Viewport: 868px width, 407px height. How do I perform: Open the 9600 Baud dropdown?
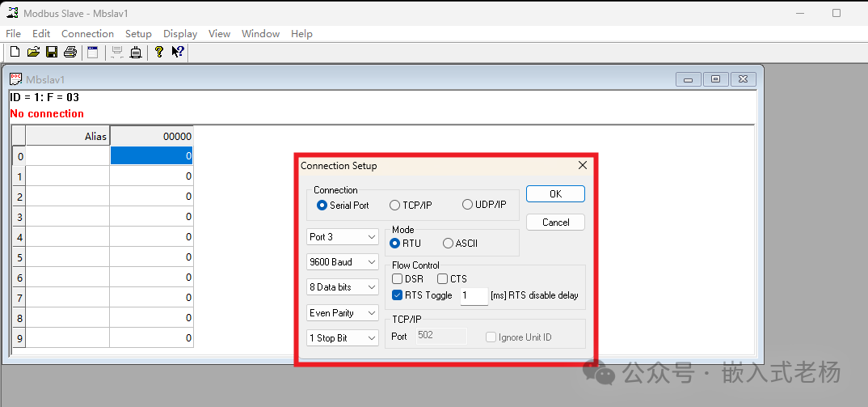pos(342,261)
